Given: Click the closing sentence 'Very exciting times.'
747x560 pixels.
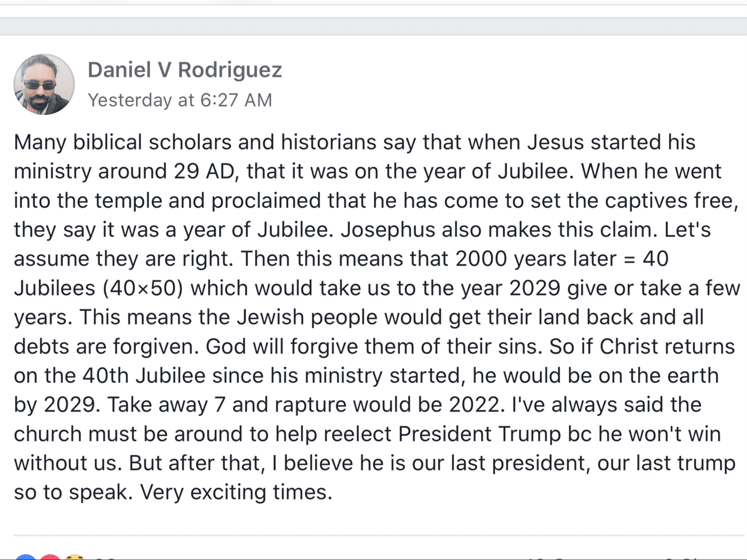Looking at the screenshot, I should [236, 492].
